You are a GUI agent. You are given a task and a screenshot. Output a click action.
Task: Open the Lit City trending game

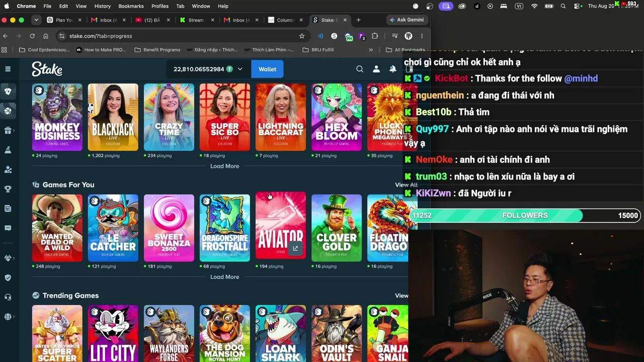tap(113, 333)
